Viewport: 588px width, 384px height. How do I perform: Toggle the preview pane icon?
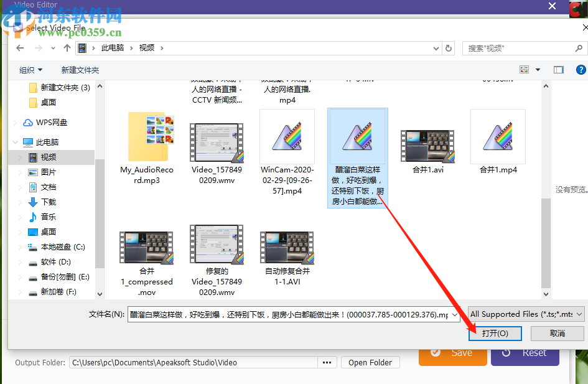pyautogui.click(x=558, y=69)
